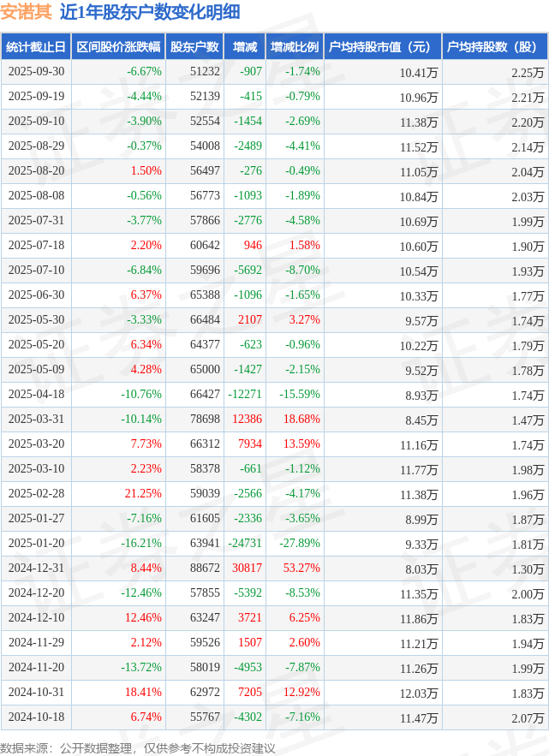Click the 2.25万 average shares cell
The width and height of the screenshot is (549, 756).
coord(527,73)
